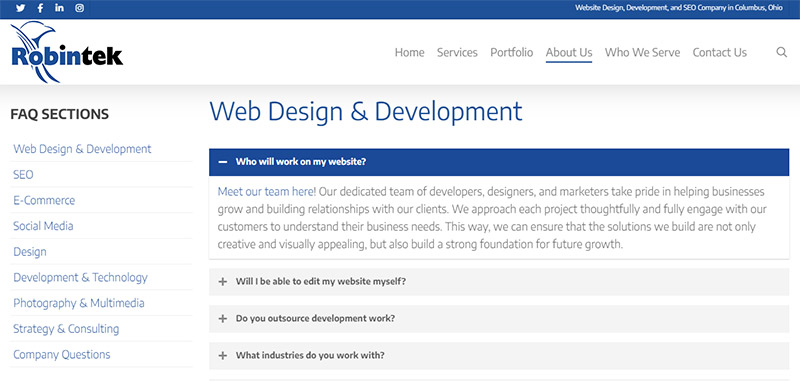
Task: Open the Portfolio menu item
Action: coord(511,53)
